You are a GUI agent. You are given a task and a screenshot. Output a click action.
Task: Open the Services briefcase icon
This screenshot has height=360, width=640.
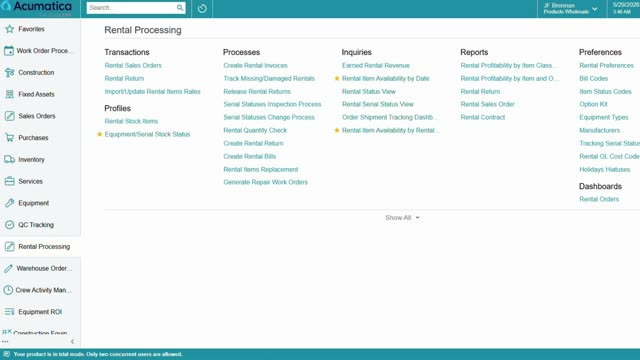tap(9, 181)
